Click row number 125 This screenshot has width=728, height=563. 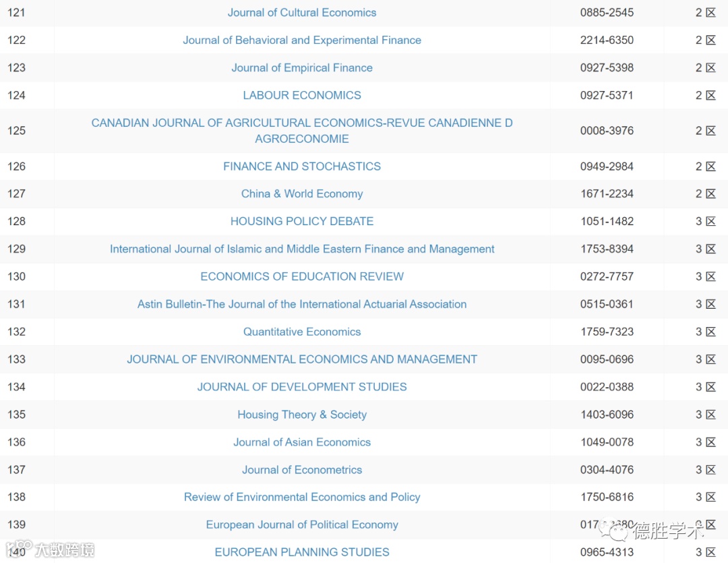pyautogui.click(x=16, y=131)
